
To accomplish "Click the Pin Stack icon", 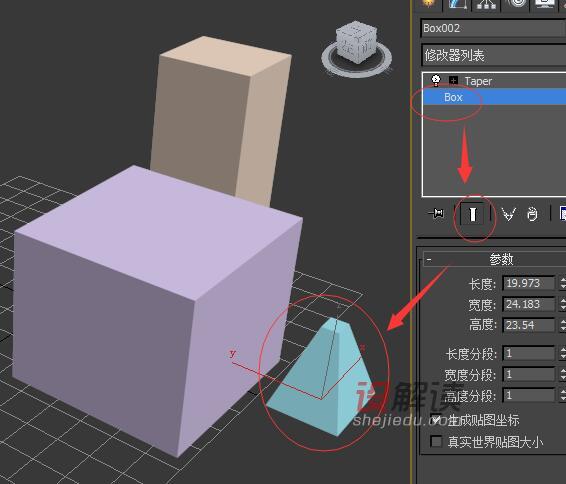I will coord(437,214).
